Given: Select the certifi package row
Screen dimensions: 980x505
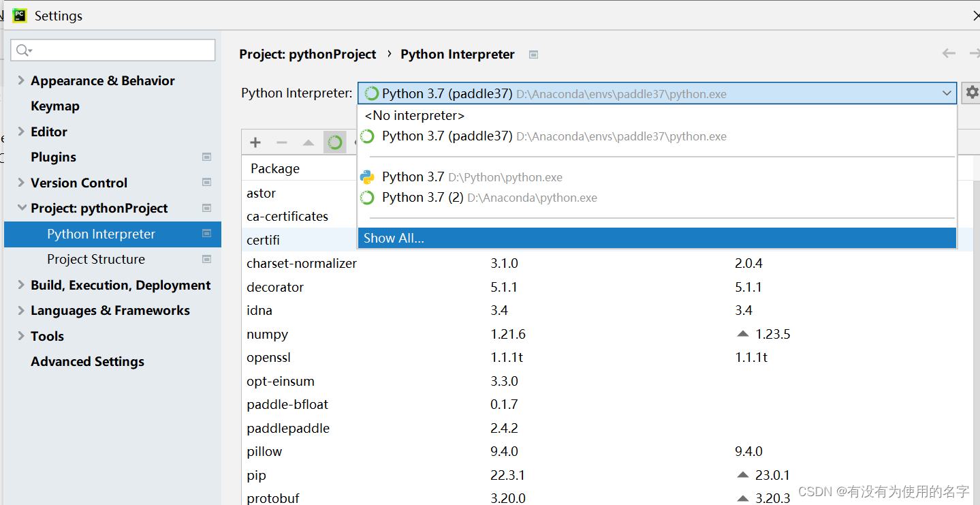Looking at the screenshot, I should [x=300, y=240].
